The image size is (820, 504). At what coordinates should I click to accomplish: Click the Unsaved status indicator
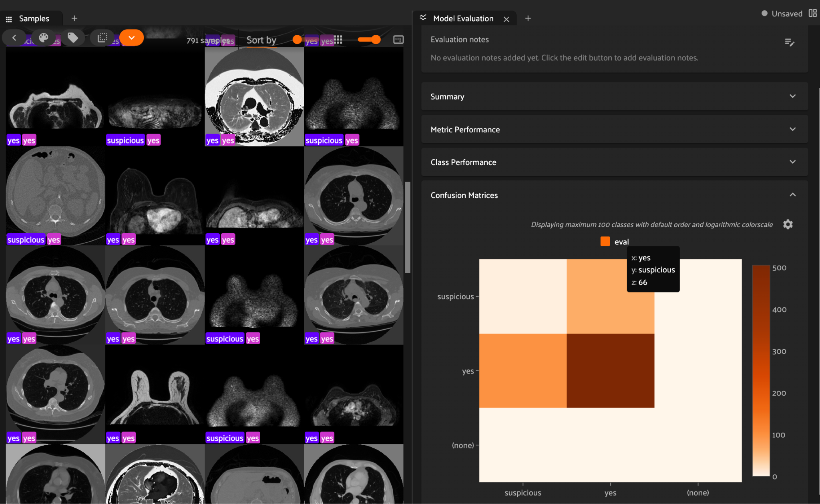pos(782,14)
